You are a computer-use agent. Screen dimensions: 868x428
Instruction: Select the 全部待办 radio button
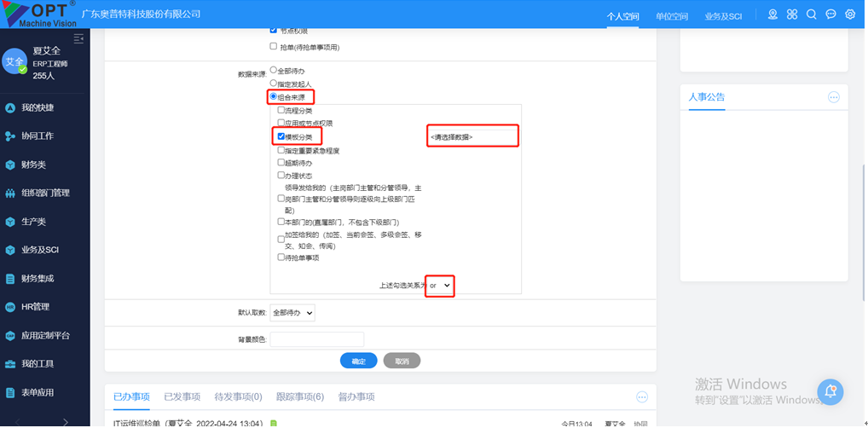[274, 70]
